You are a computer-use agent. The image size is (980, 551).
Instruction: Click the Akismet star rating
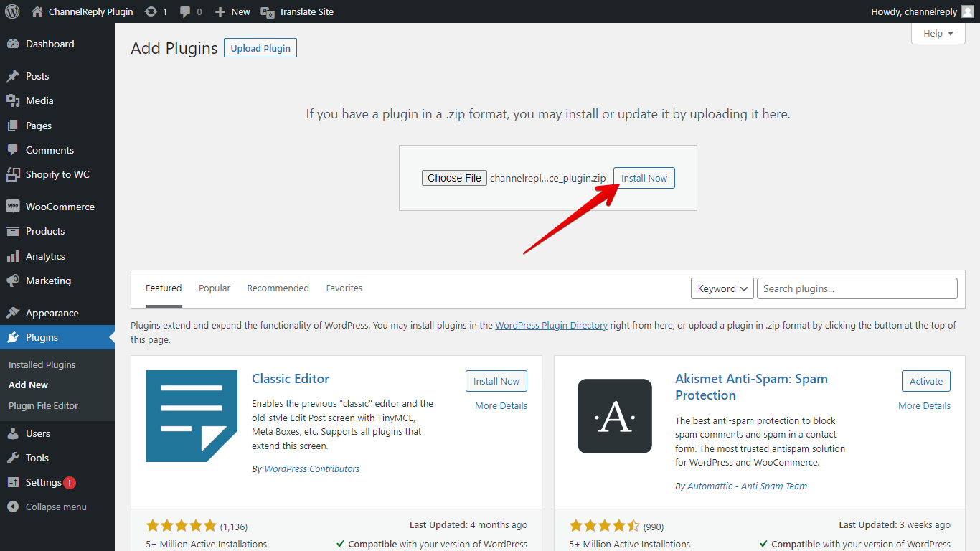[x=604, y=526]
